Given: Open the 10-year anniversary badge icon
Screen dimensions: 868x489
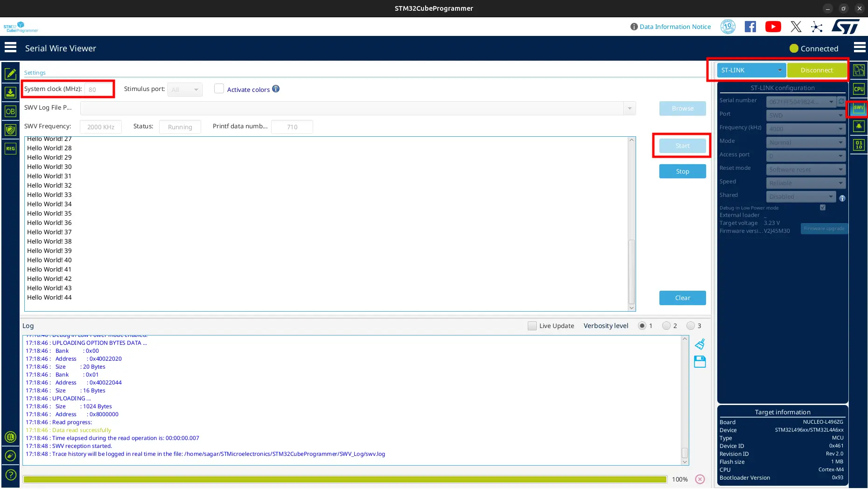Looking at the screenshot, I should click(x=728, y=27).
